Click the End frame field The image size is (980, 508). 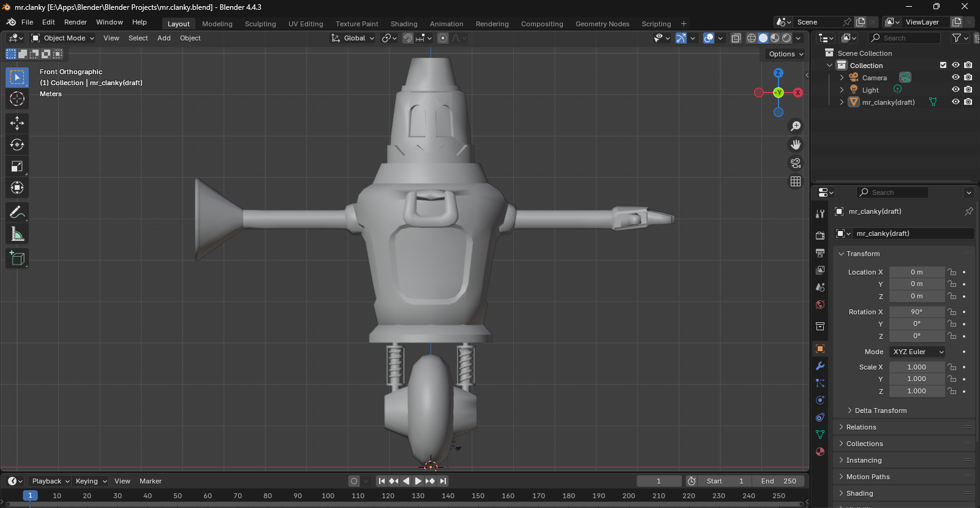(778, 481)
